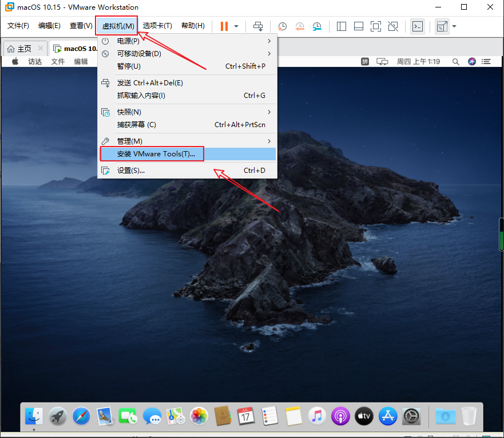Open Messages in the Dock
This screenshot has width=504, height=438.
152,416
